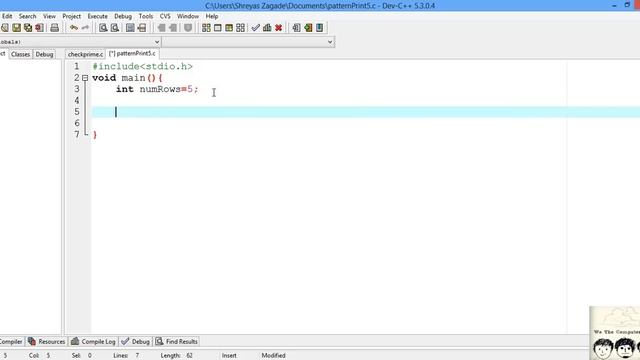Image resolution: width=640 pixels, height=360 pixels.
Task: Click the Goto Line toolbar icon
Action: click(142, 28)
